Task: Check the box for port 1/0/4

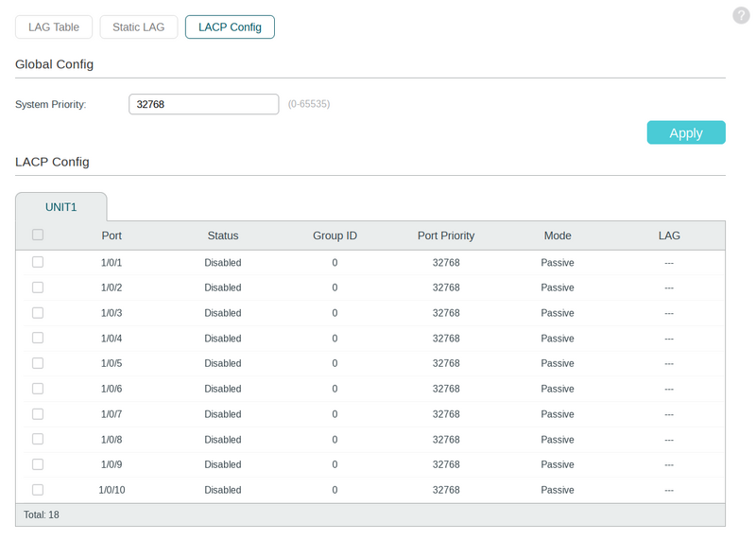Action: pos(38,338)
